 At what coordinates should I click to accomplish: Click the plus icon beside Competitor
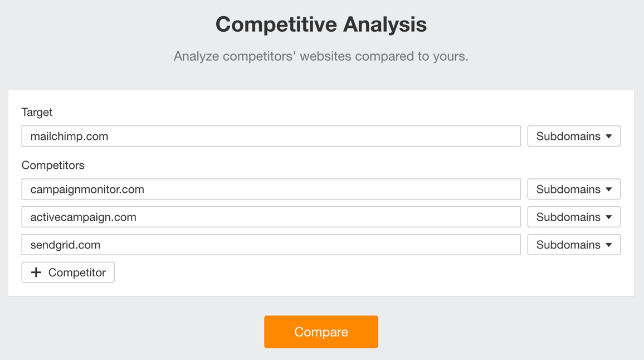(36, 273)
